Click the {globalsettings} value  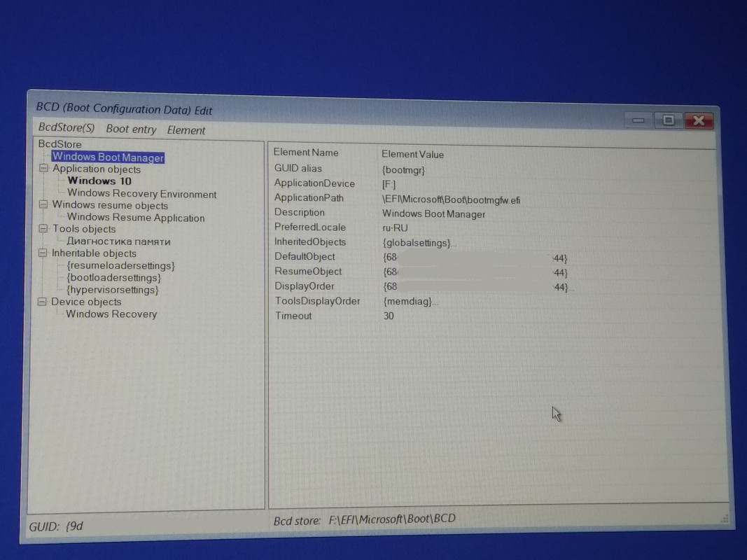coord(417,243)
